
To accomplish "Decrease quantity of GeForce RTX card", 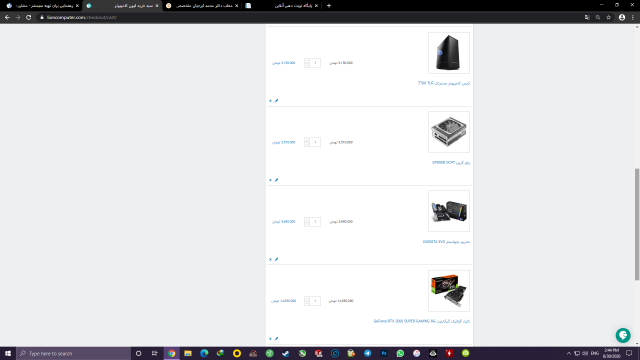I will point(307,303).
